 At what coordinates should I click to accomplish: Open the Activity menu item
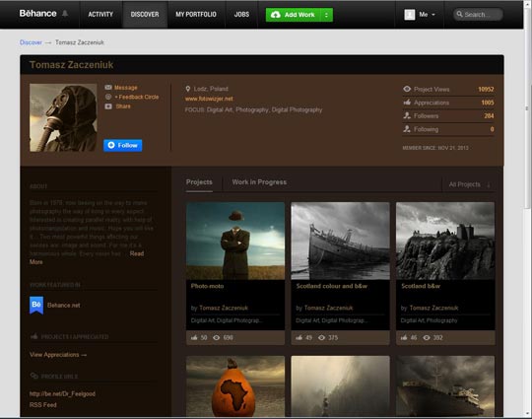(x=100, y=14)
